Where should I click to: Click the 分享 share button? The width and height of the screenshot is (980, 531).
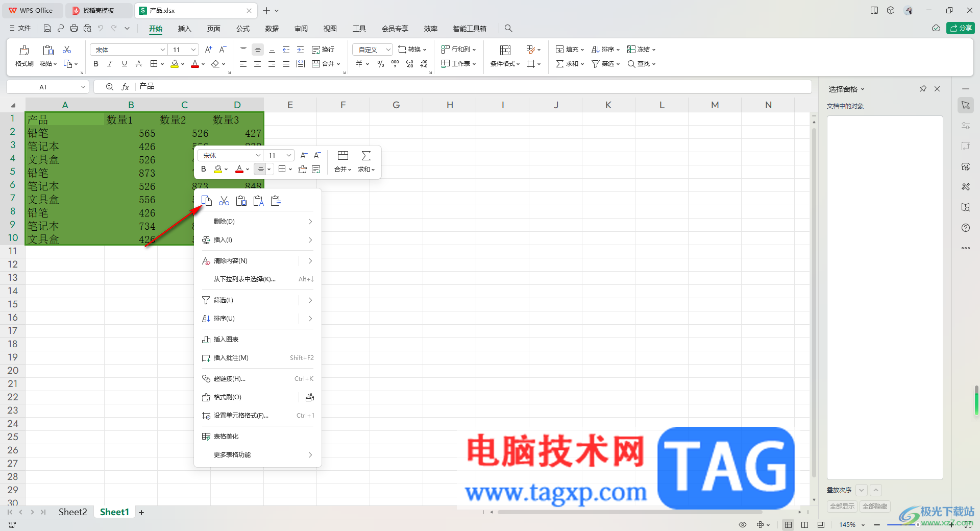click(x=961, y=28)
